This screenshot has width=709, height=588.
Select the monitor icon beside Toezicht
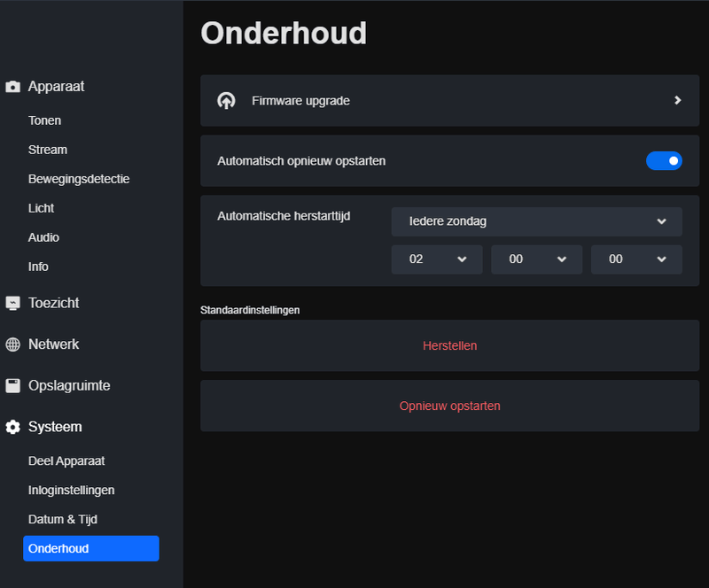(x=12, y=303)
